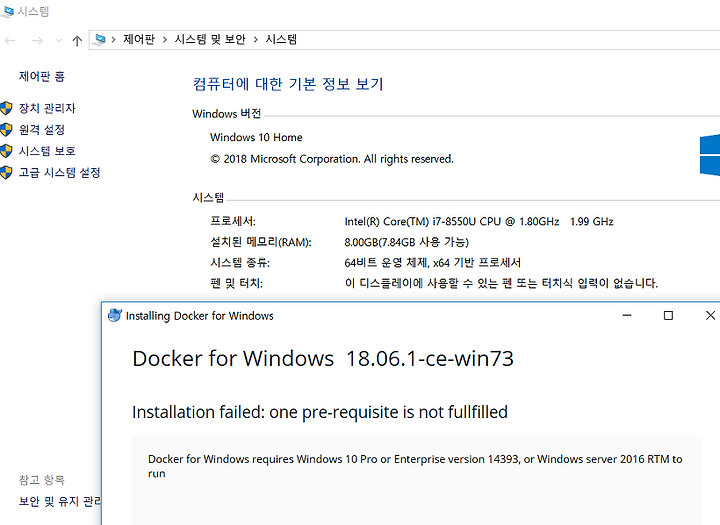Open 보안 및 유지 관리 link
The image size is (720, 525).
60,501
